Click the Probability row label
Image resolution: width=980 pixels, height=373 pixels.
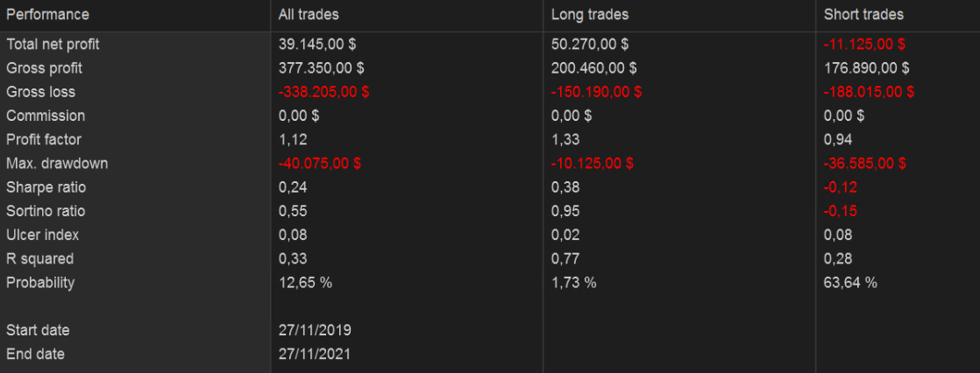[40, 283]
